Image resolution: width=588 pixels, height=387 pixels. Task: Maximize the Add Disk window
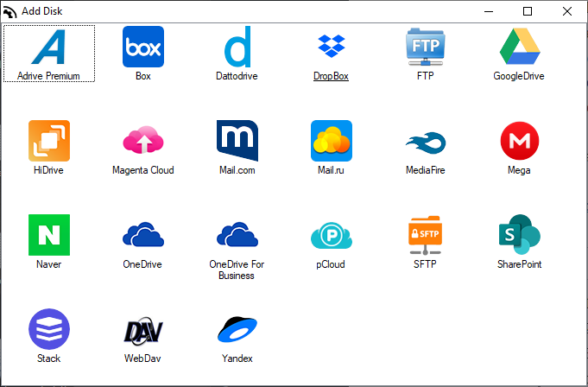tap(528, 11)
